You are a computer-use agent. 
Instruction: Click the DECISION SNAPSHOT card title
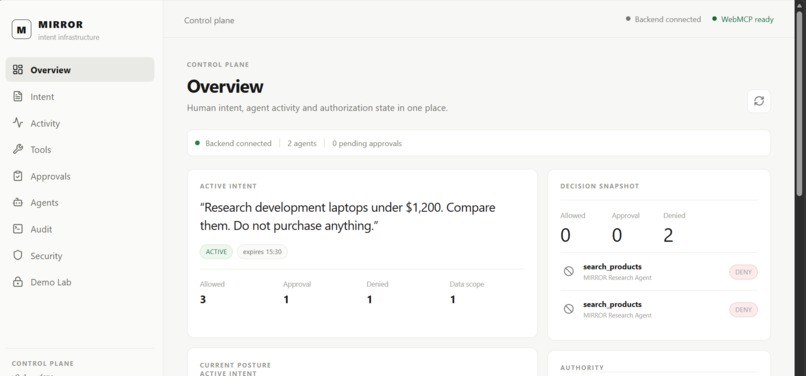(599, 186)
